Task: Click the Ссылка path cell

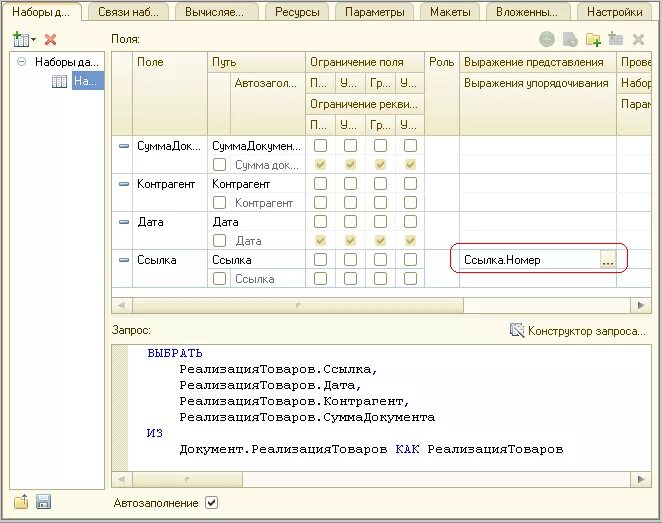Action: (x=256, y=260)
